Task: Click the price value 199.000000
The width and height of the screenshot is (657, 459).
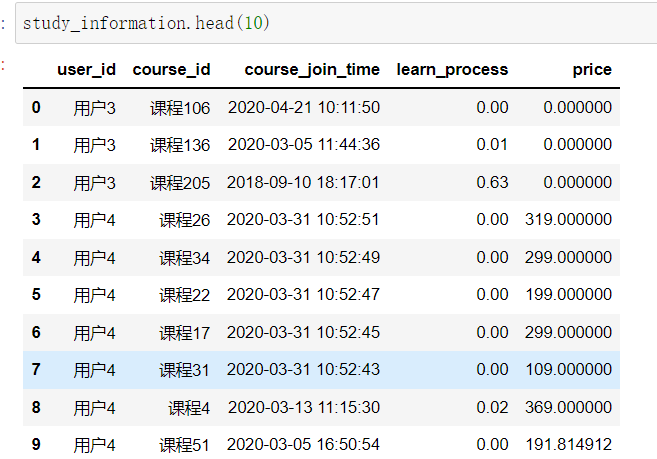Action: (x=569, y=294)
